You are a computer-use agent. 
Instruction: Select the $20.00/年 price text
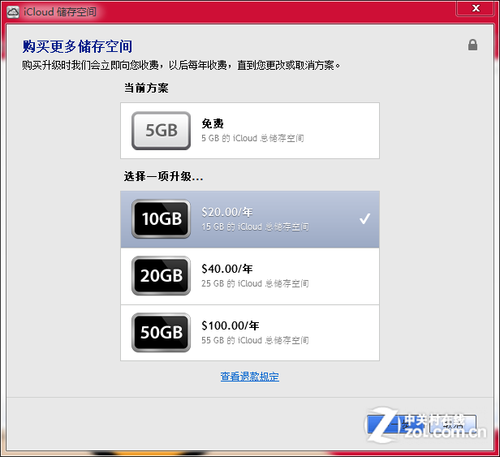click(227, 212)
